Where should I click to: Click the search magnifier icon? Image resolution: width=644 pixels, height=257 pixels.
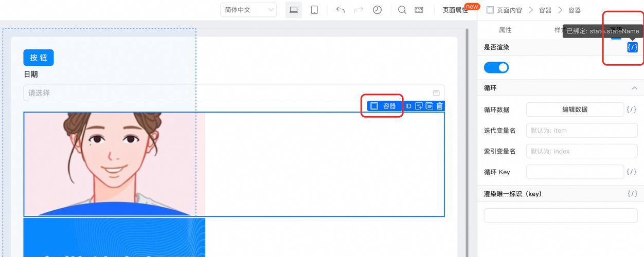[x=402, y=10]
